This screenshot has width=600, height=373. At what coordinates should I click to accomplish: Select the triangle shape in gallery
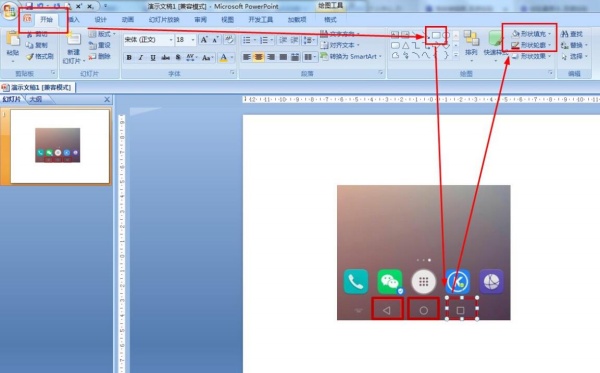pyautogui.click(x=406, y=46)
